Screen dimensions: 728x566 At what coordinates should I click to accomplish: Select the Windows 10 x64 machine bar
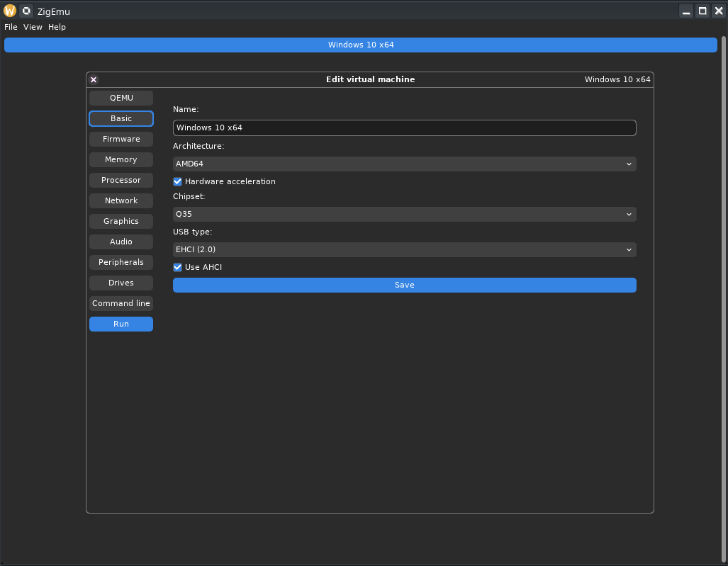(x=361, y=45)
